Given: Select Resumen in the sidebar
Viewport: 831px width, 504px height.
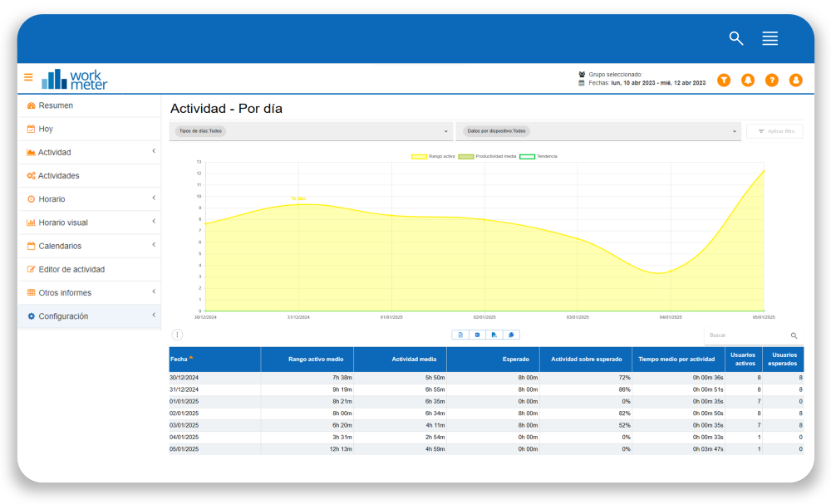Looking at the screenshot, I should pos(56,105).
